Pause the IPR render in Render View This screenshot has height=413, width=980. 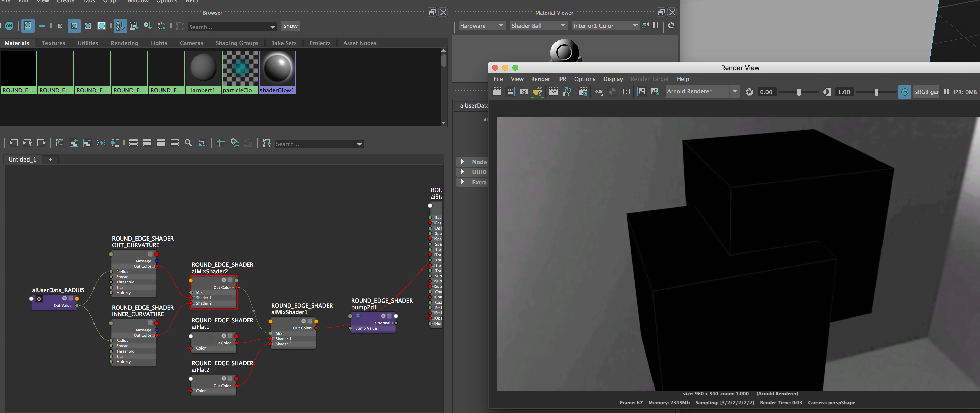pyautogui.click(x=946, y=92)
